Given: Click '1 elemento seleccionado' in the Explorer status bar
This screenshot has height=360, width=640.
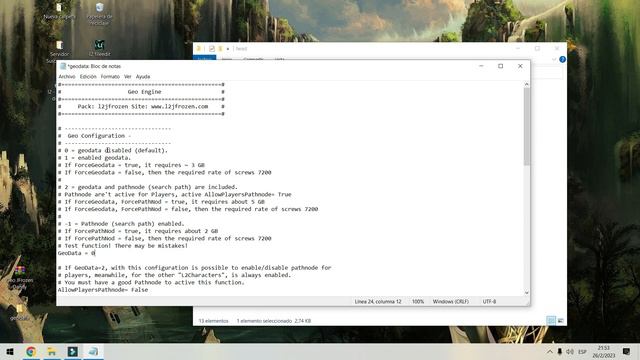Looking at the screenshot, I should [x=264, y=321].
